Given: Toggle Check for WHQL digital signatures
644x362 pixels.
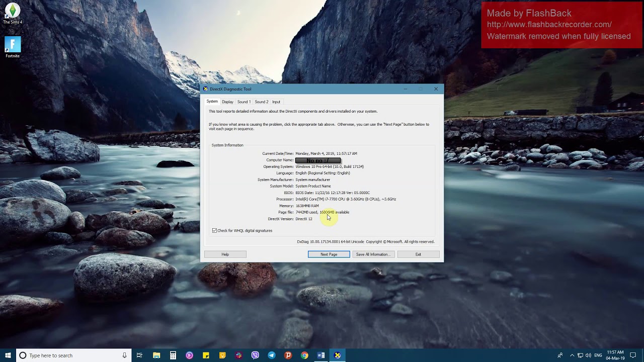Looking at the screenshot, I should pyautogui.click(x=214, y=230).
